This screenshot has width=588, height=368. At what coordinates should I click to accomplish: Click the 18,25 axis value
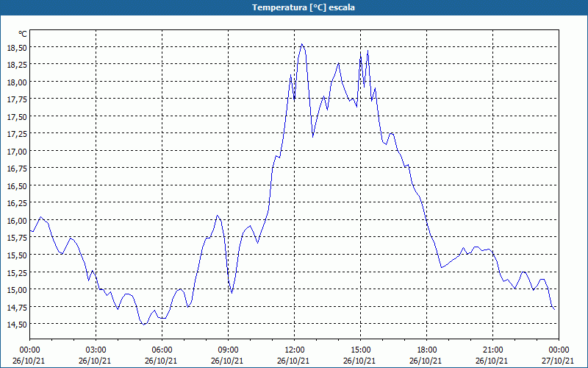[x=17, y=65]
